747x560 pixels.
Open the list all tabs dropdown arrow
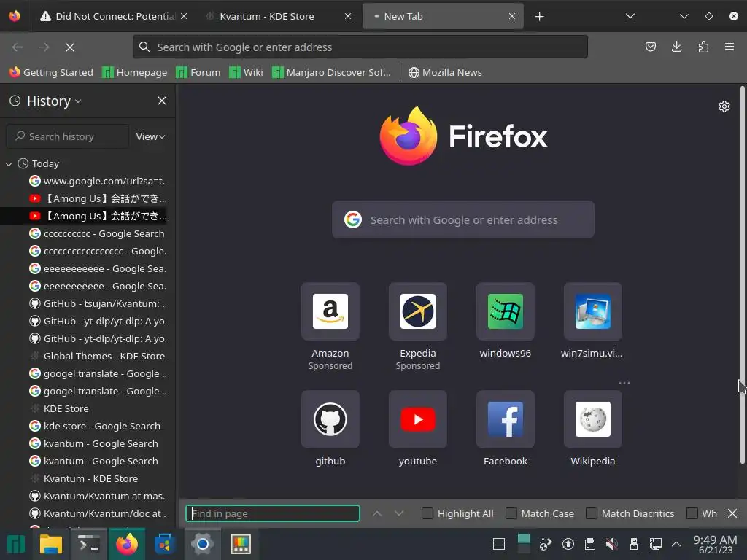pyautogui.click(x=630, y=16)
